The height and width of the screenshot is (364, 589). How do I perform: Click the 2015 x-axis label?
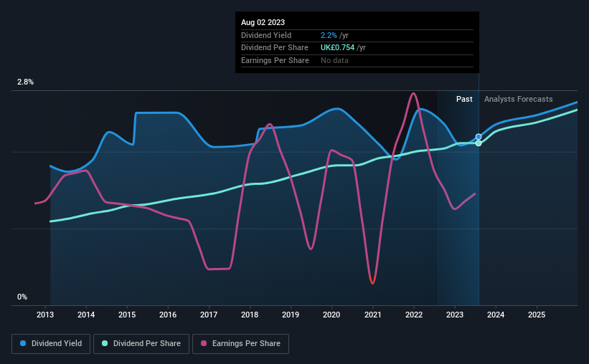(x=127, y=315)
